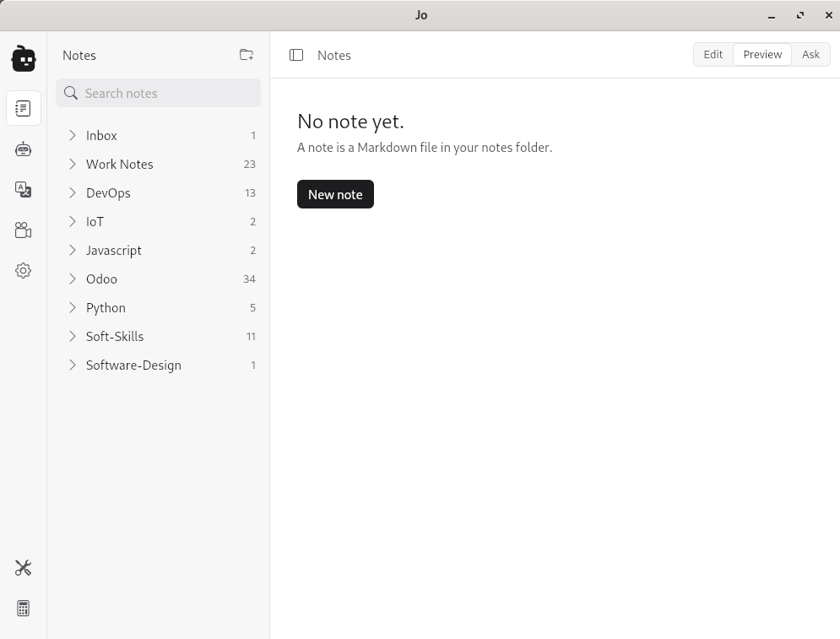
Task: Click the Soft-Skills count 11
Action: coord(251,336)
